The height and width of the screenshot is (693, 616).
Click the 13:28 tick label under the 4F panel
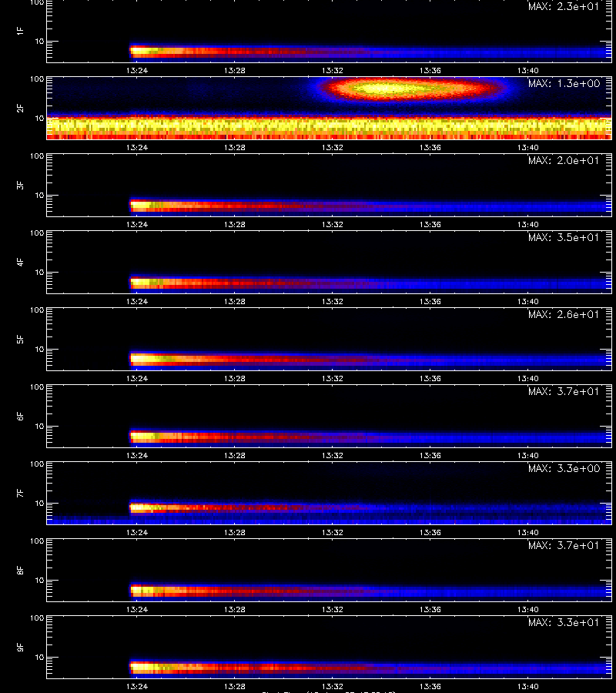click(x=235, y=301)
